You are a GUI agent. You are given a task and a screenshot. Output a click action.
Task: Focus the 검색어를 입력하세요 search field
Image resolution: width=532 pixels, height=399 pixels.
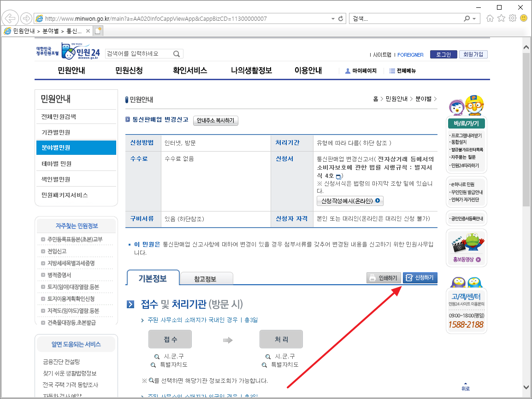point(139,54)
